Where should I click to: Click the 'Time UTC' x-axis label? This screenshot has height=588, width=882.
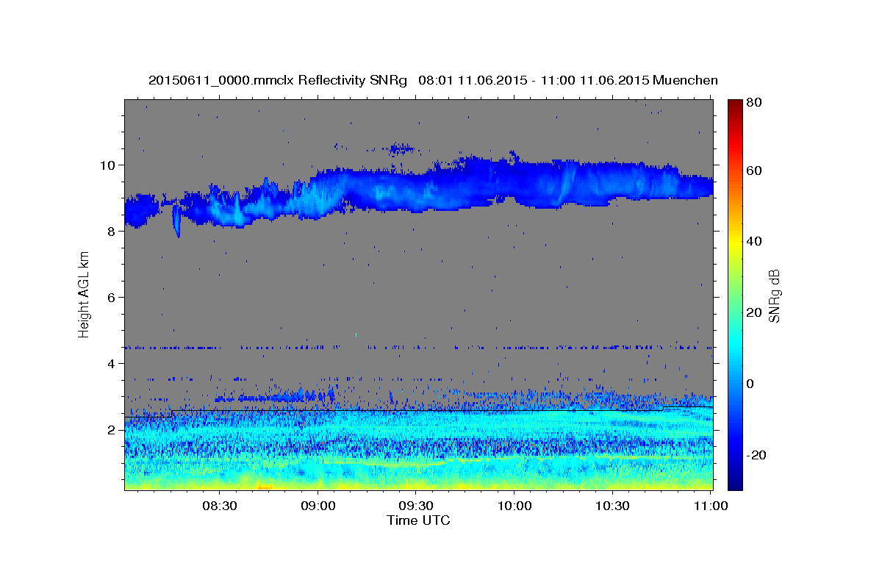click(418, 520)
